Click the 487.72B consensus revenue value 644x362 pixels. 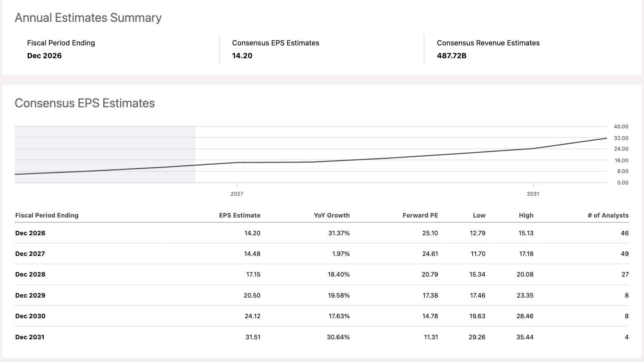click(452, 56)
